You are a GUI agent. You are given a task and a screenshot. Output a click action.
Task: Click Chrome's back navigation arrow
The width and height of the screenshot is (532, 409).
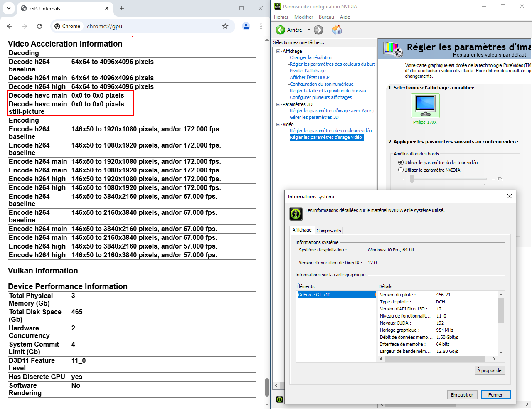click(10, 26)
